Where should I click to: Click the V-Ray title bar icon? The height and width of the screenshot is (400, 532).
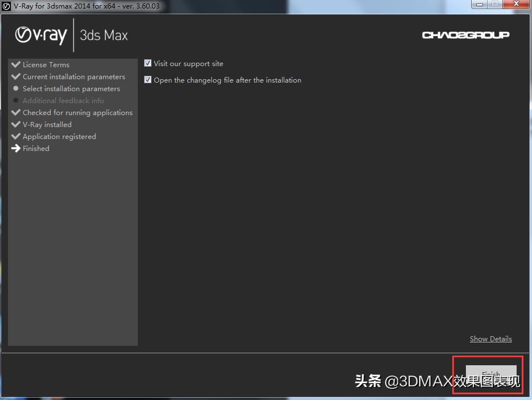coord(6,6)
